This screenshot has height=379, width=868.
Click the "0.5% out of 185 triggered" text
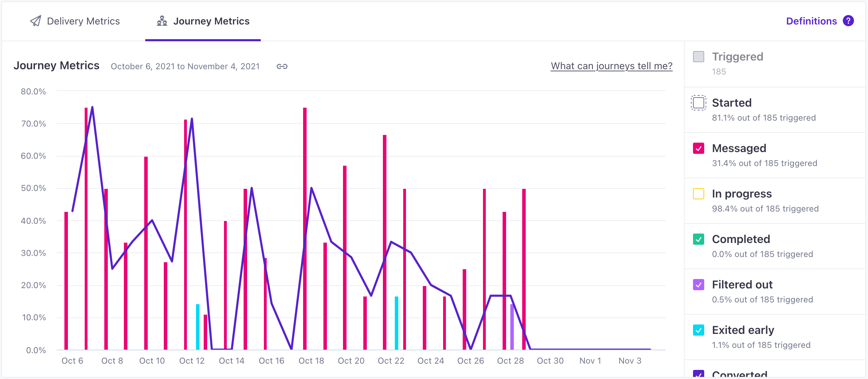[762, 300]
